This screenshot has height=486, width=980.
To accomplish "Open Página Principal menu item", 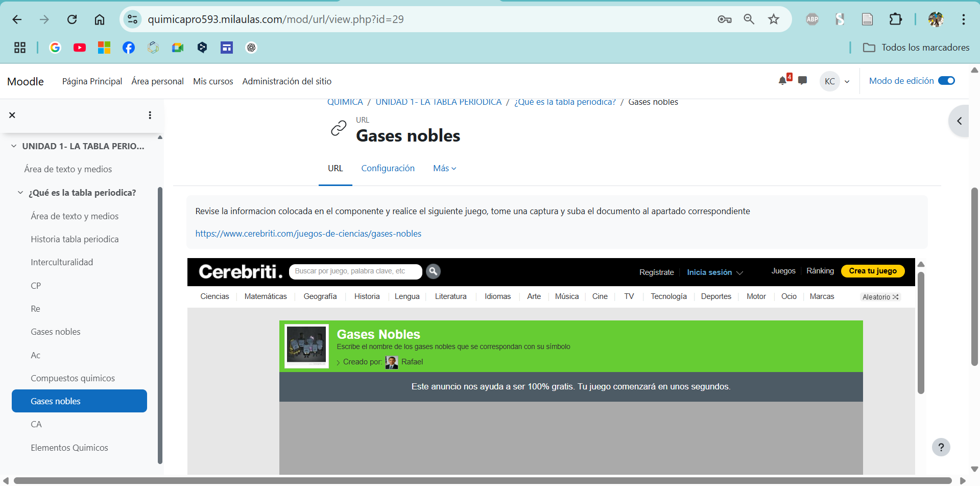I will click(x=92, y=81).
